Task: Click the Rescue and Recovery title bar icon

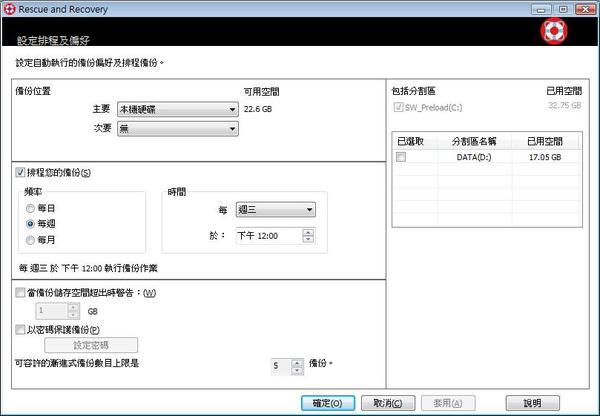Action: 9,9
